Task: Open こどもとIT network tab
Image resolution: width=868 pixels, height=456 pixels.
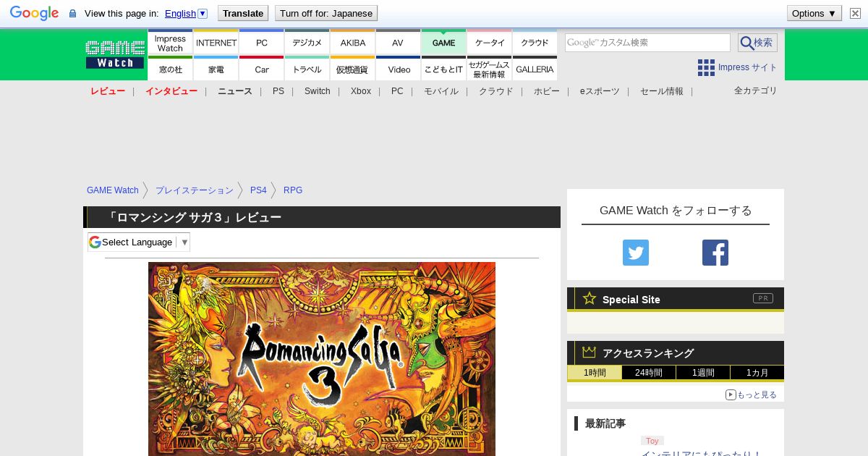Action: [x=443, y=69]
